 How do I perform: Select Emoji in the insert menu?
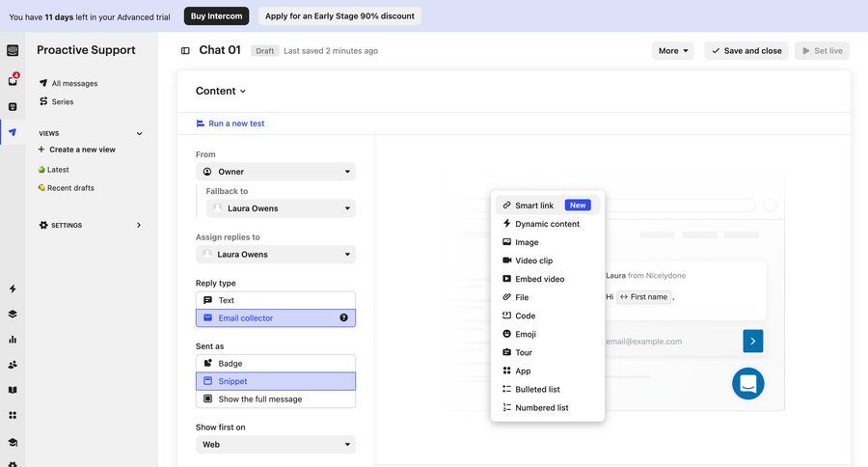[x=547, y=334]
